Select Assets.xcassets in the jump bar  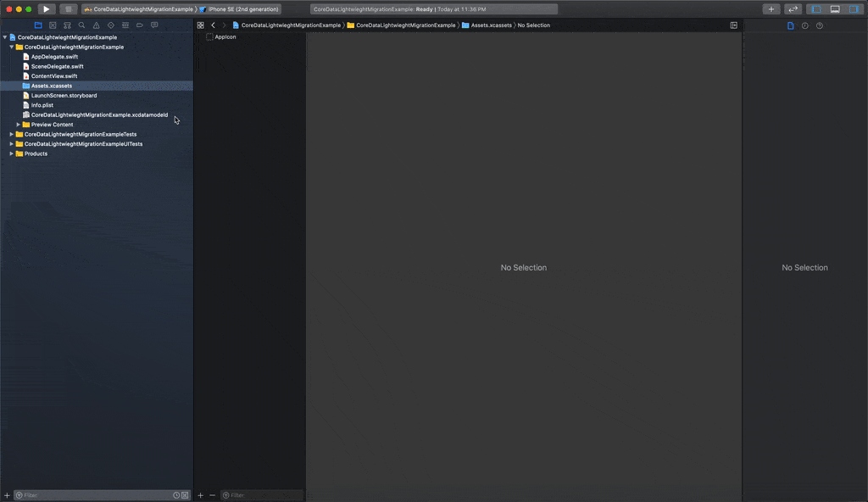(490, 25)
